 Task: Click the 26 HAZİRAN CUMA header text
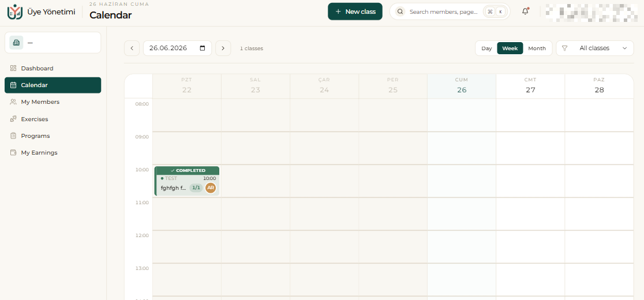pyautogui.click(x=119, y=4)
